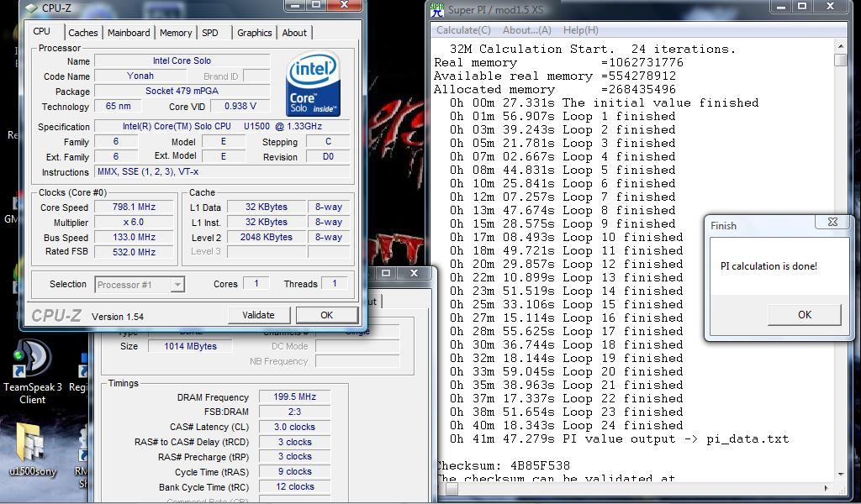Image resolution: width=861 pixels, height=504 pixels.
Task: Click the Threads value field
Action: (335, 284)
